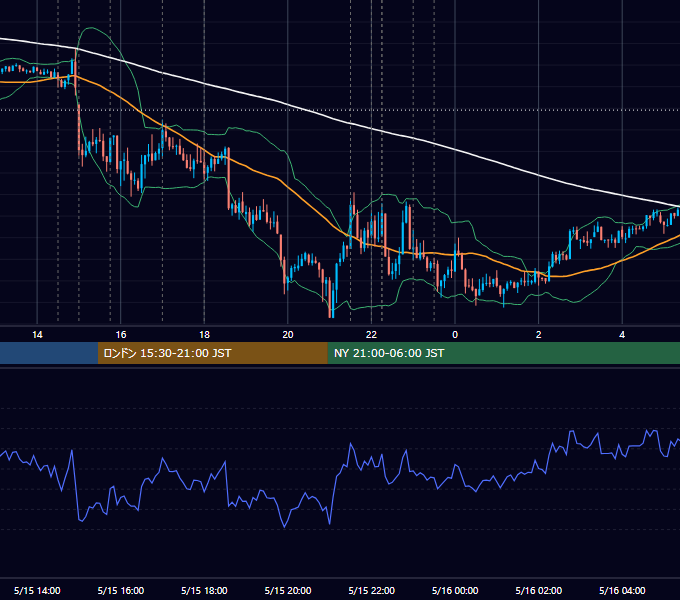Click the 5/15 14:00 date label
Screen dimensions: 680x600
click(x=37, y=590)
